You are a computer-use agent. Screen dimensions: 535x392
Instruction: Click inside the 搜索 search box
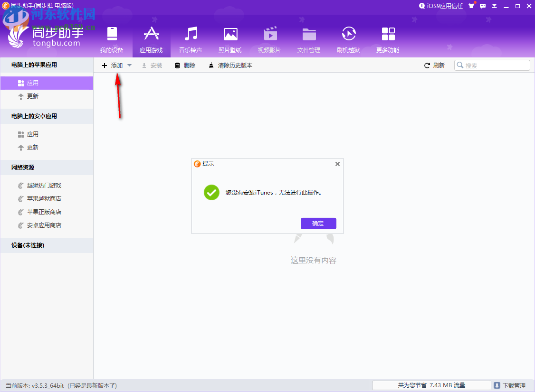494,65
